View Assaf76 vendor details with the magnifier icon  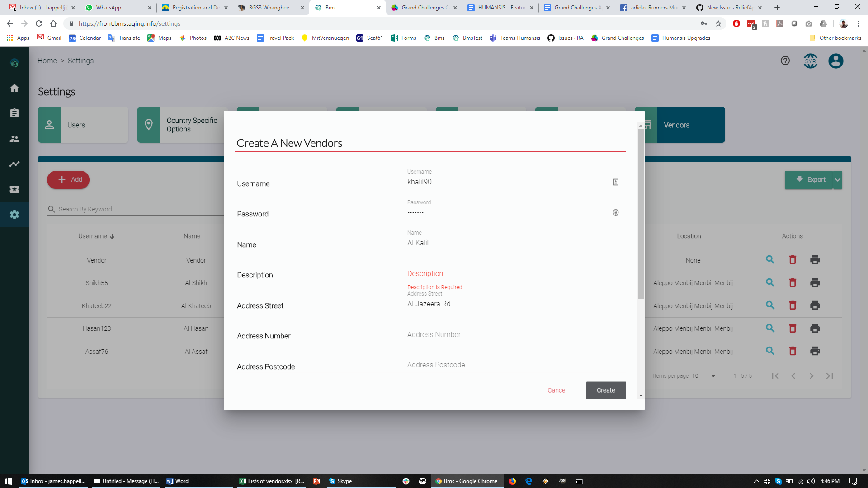point(770,351)
